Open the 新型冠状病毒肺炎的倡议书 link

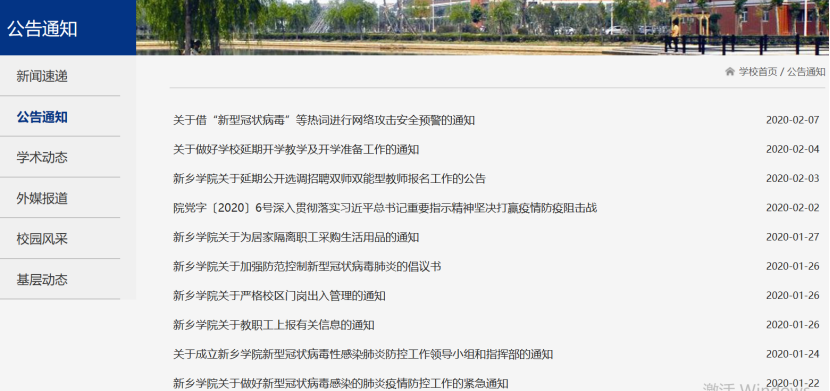tap(307, 266)
